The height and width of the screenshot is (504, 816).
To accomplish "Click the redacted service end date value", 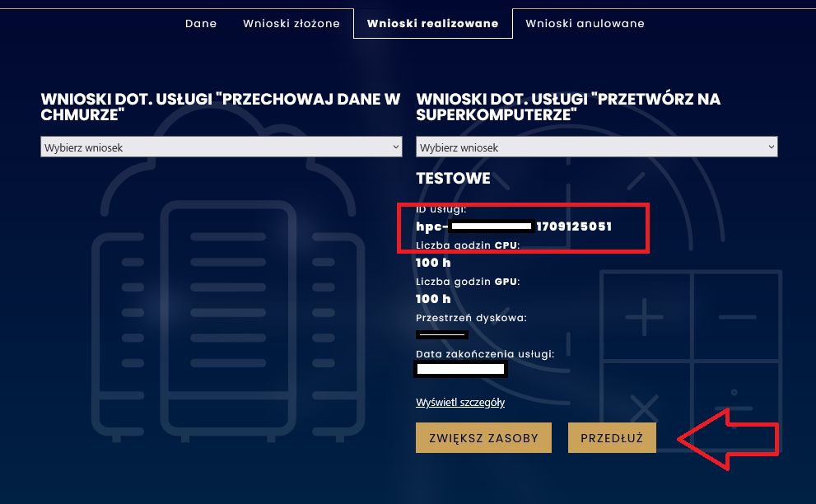I will tap(460, 369).
